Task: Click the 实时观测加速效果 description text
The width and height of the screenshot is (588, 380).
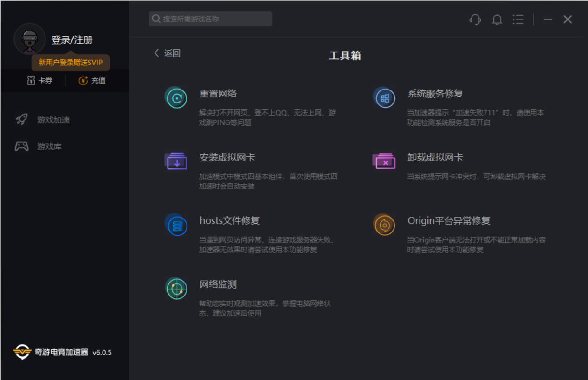Action: point(265,309)
